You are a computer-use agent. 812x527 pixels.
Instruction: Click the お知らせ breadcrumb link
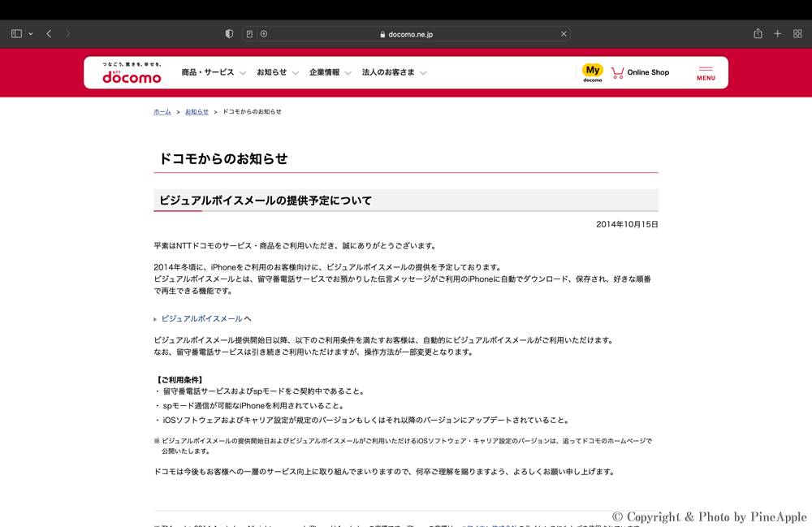tap(197, 112)
